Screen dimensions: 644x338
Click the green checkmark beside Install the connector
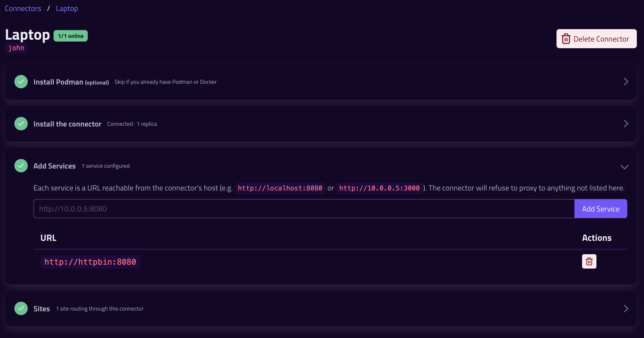(21, 124)
